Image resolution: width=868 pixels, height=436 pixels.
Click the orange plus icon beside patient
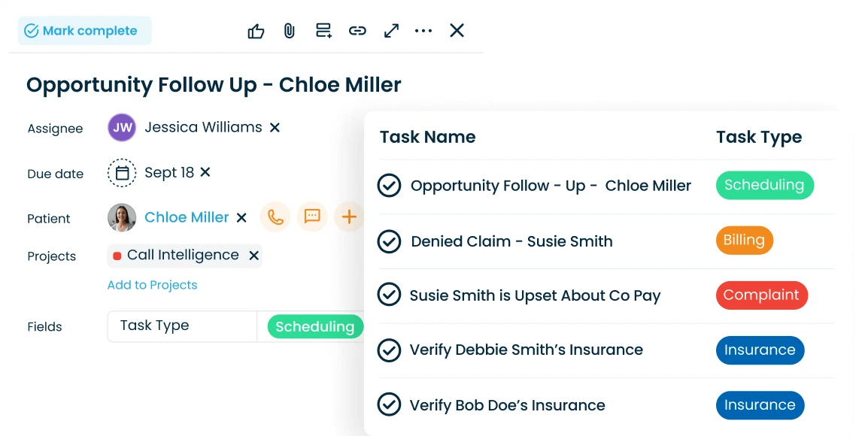(x=349, y=218)
